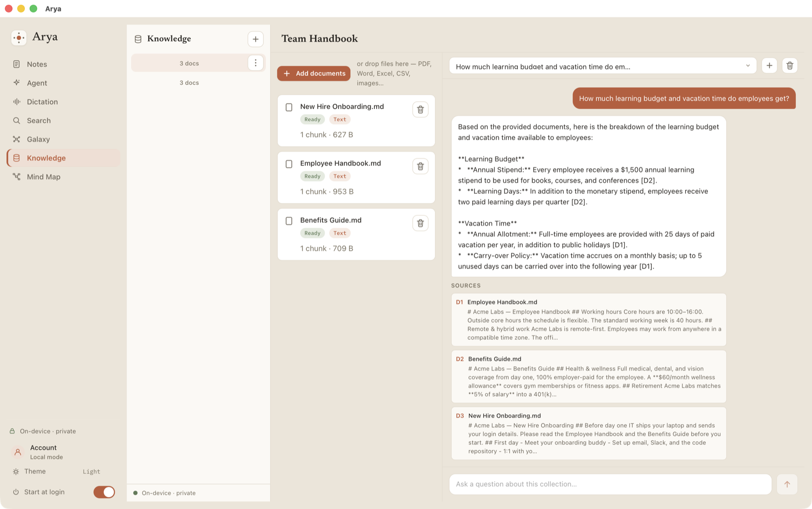
Task: Click the Text badge on Benefits Guide.md
Action: [x=340, y=233]
